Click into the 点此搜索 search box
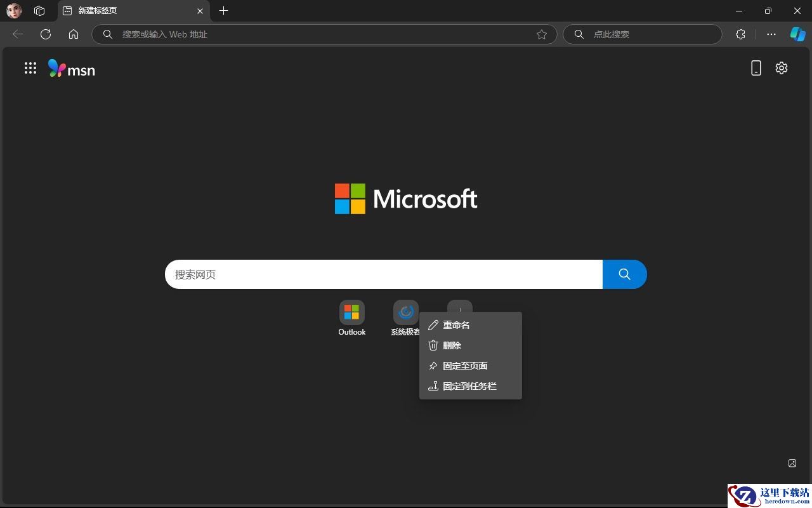This screenshot has width=812, height=508. pos(643,34)
